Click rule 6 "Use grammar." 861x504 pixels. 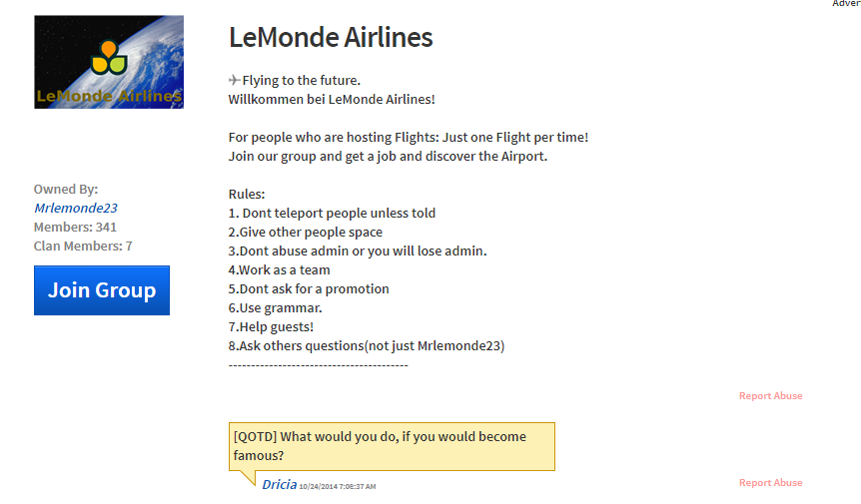pyautogui.click(x=275, y=307)
